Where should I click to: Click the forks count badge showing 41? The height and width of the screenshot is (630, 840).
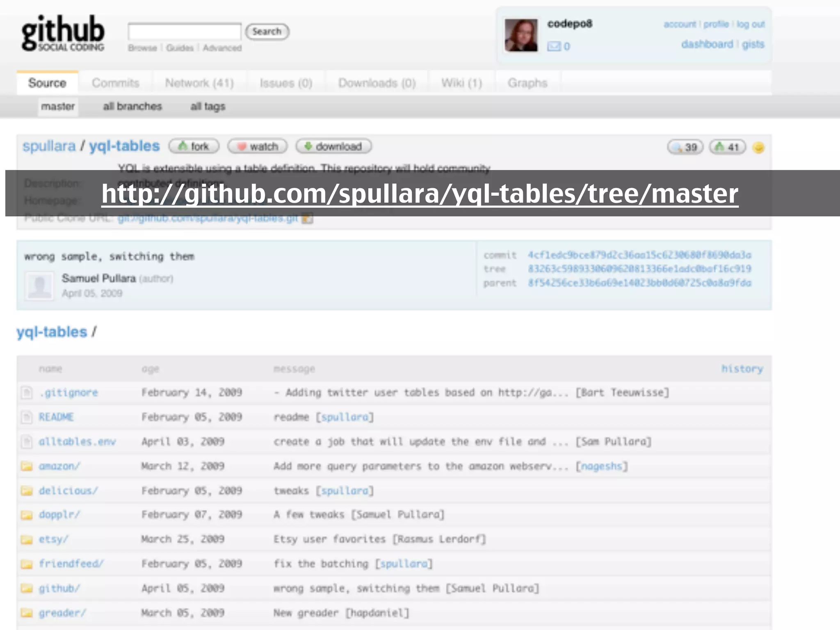[x=728, y=147]
